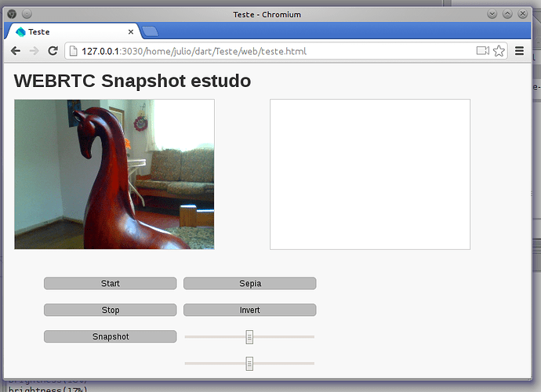
Task: Maximize the Chromium window
Action: click(507, 14)
